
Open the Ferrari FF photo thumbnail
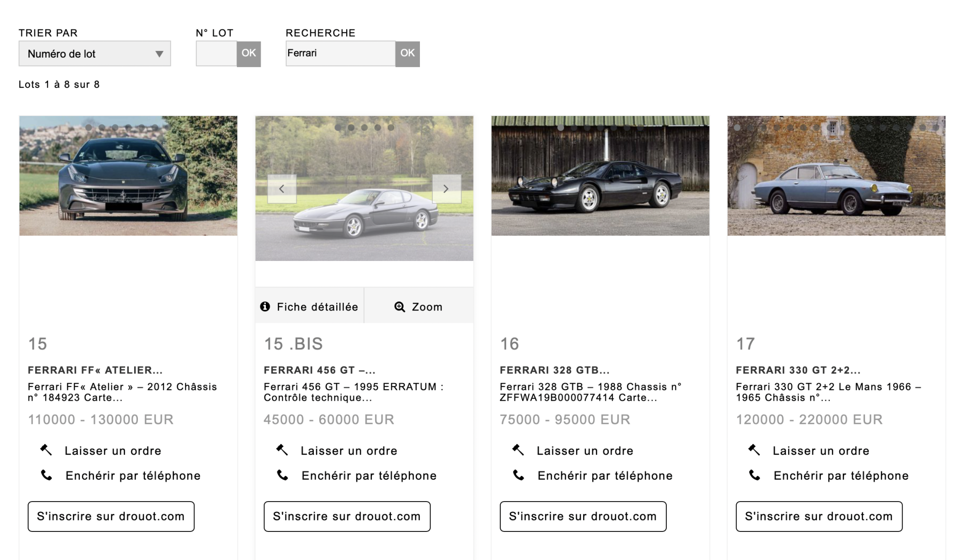128,176
